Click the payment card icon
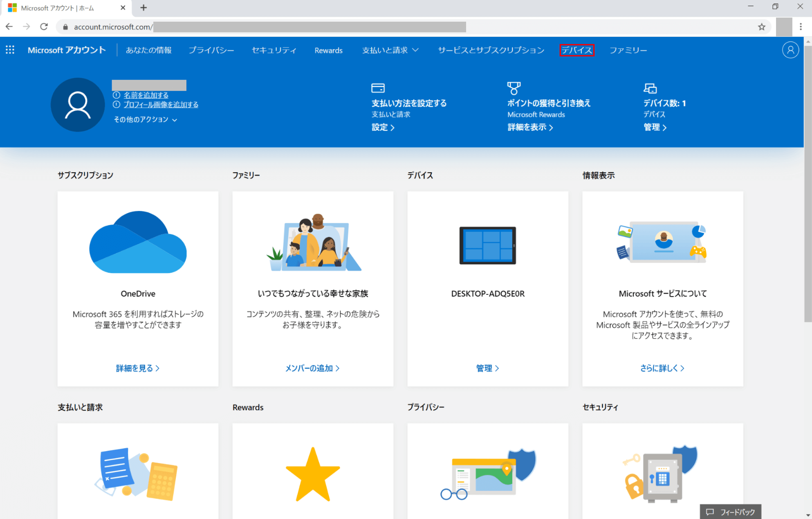 point(378,88)
